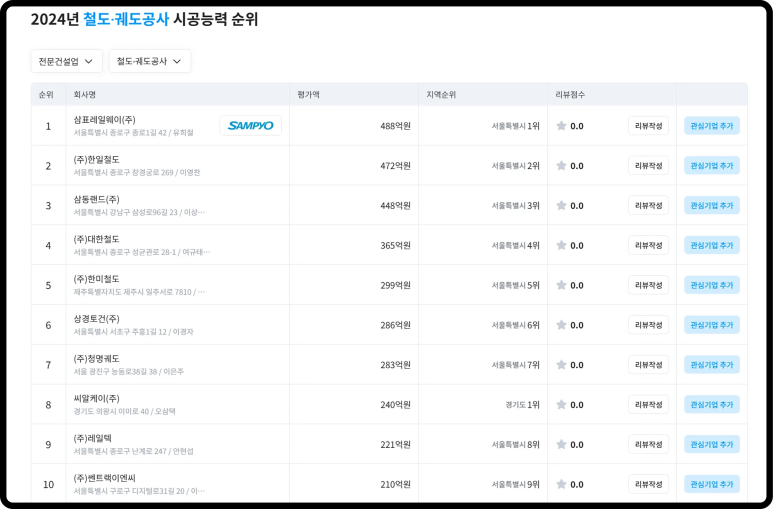Click star rating icon for (주)청명궤도
Image resolution: width=773 pixels, height=509 pixels.
tap(561, 365)
